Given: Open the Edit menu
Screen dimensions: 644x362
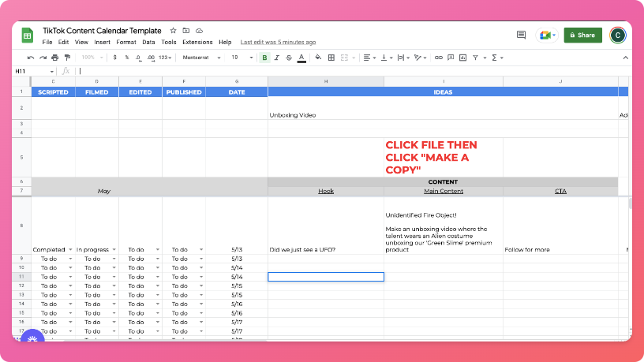Looking at the screenshot, I should pyautogui.click(x=63, y=43).
